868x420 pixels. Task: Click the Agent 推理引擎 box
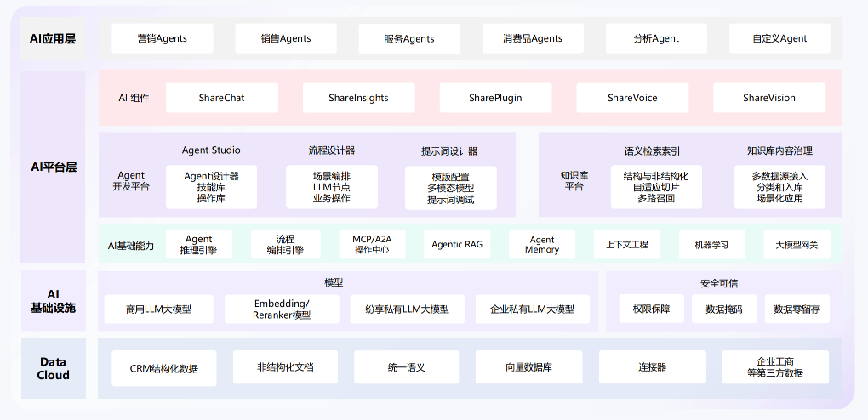pos(199,245)
